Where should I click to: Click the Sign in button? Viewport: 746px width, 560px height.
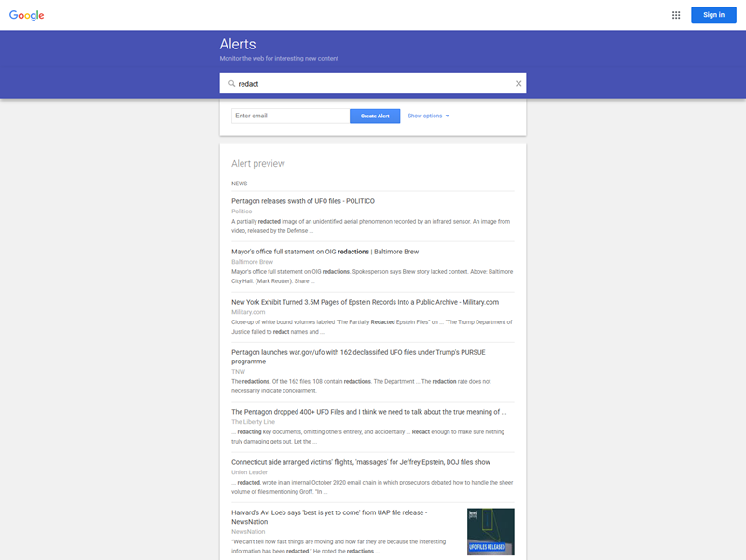point(713,15)
